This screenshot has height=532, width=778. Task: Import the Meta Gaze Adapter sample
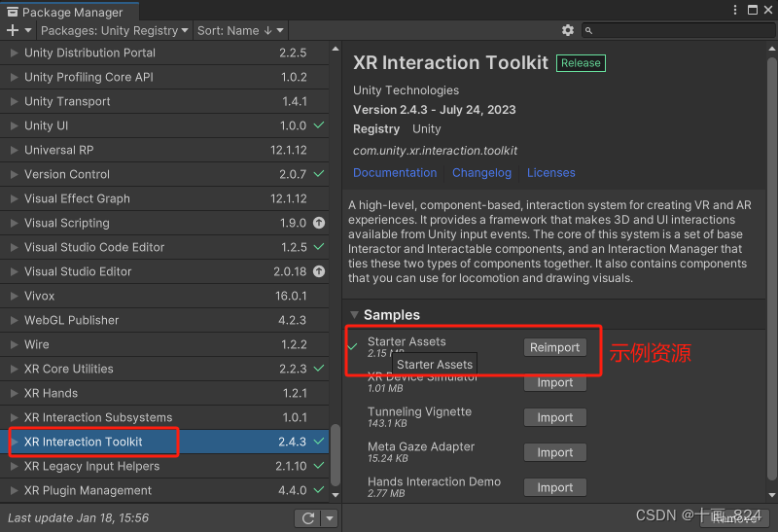tap(554, 452)
